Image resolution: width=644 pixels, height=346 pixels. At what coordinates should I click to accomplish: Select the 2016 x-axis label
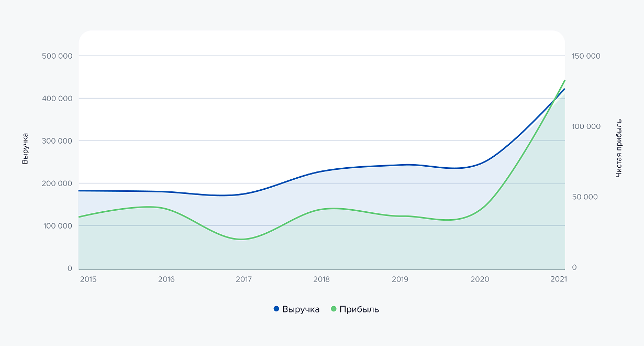[166, 279]
